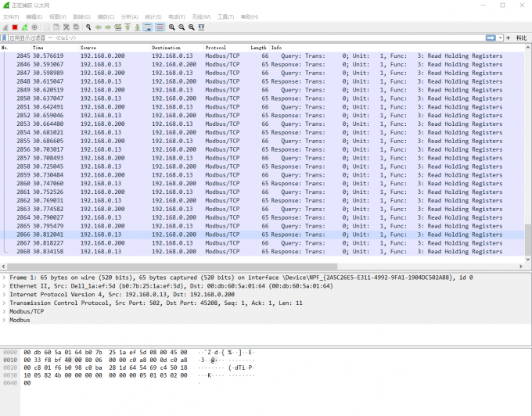532x416 pixels.
Task: Zoom out on packet text
Action: [x=182, y=27]
